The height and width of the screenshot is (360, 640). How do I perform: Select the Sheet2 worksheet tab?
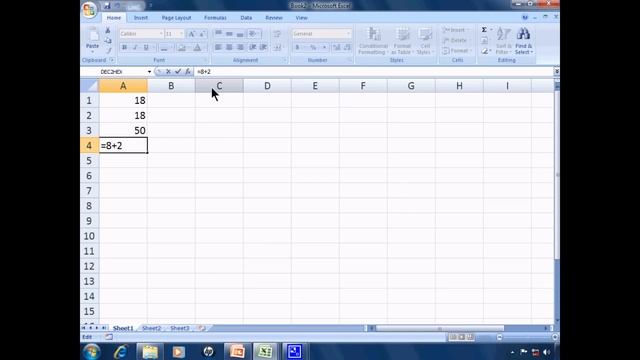point(151,328)
